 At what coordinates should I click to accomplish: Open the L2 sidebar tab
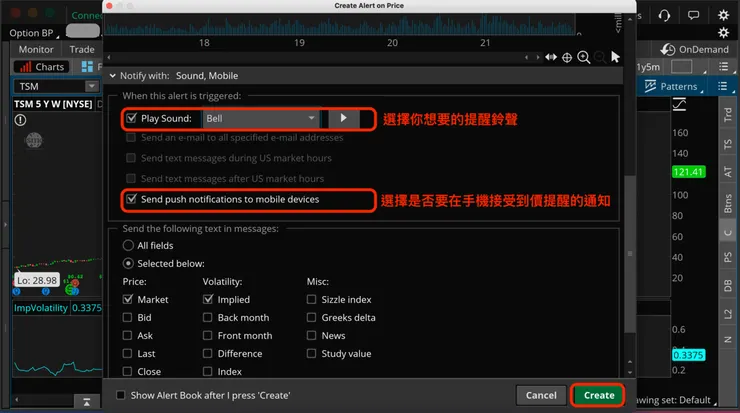pyautogui.click(x=728, y=313)
